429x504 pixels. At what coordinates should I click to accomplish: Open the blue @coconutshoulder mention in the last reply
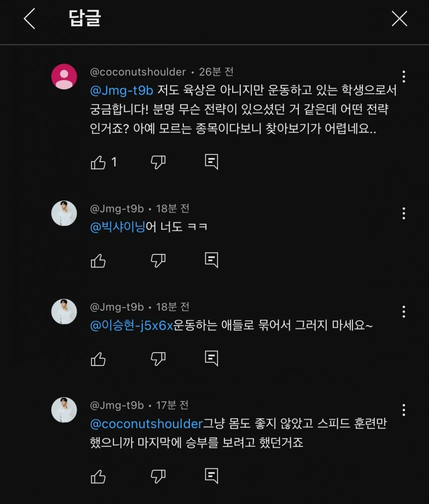click(x=146, y=423)
